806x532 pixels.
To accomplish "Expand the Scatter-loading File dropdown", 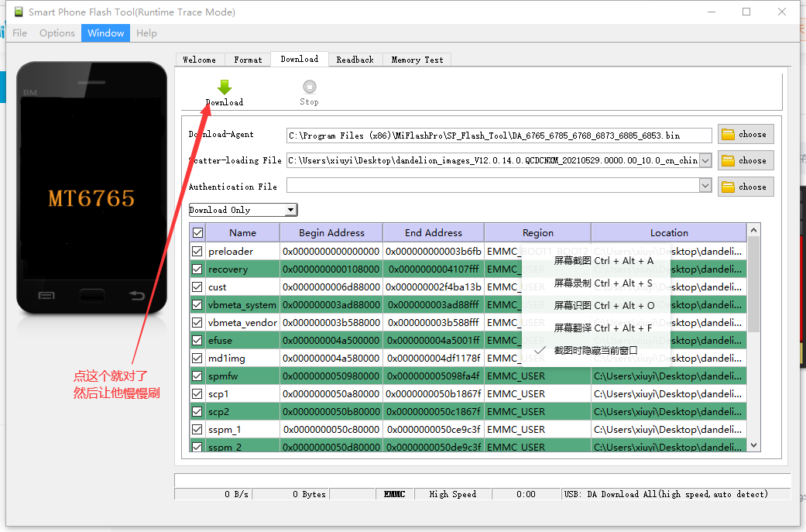I will (x=706, y=160).
